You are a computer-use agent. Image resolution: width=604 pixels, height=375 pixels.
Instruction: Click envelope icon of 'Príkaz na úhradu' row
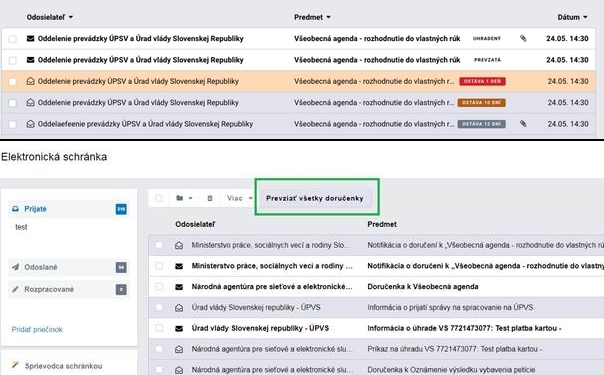(x=179, y=349)
